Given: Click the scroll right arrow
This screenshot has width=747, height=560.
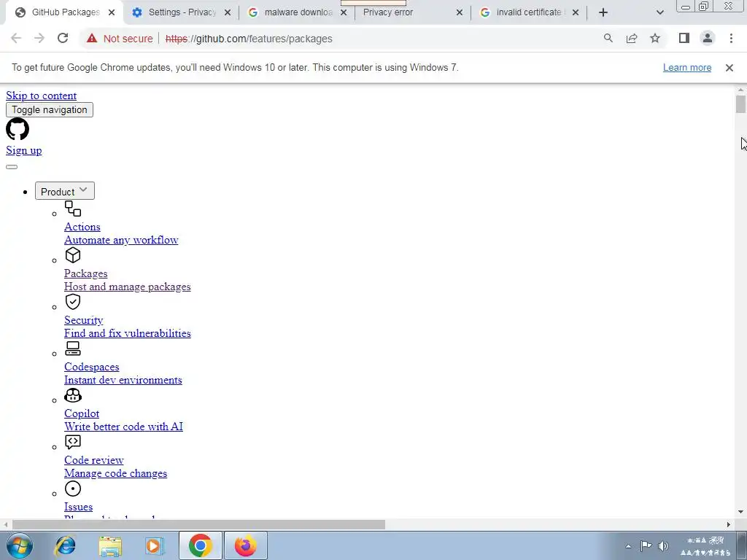Looking at the screenshot, I should [729, 525].
